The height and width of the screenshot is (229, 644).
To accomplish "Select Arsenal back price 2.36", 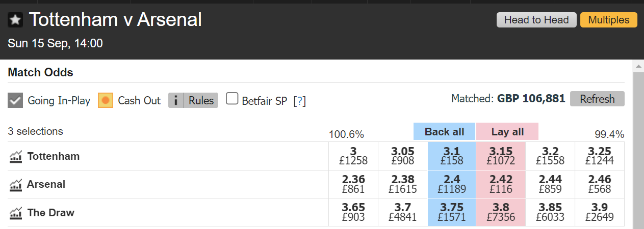I will (x=353, y=184).
